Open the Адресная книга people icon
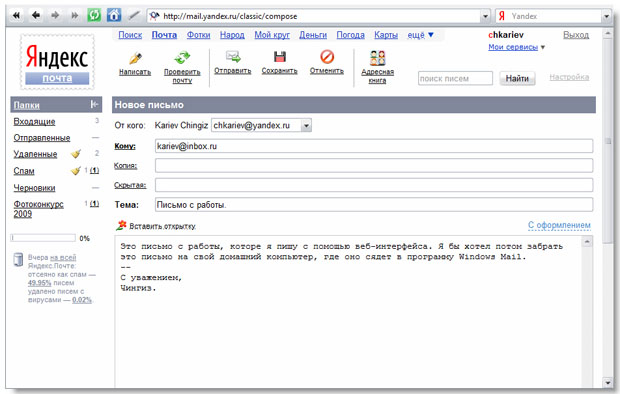Screen dimensions: 620x394 pos(377,58)
